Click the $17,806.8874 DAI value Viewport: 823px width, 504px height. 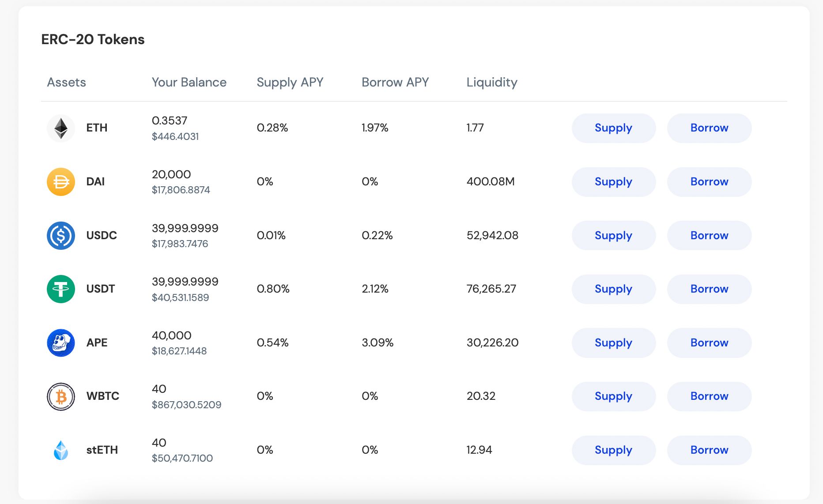click(x=181, y=190)
